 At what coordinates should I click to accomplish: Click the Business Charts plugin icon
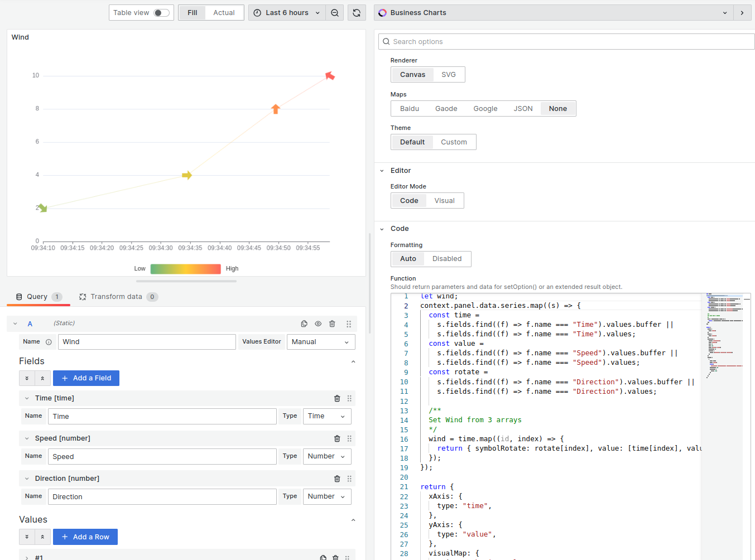coord(382,12)
